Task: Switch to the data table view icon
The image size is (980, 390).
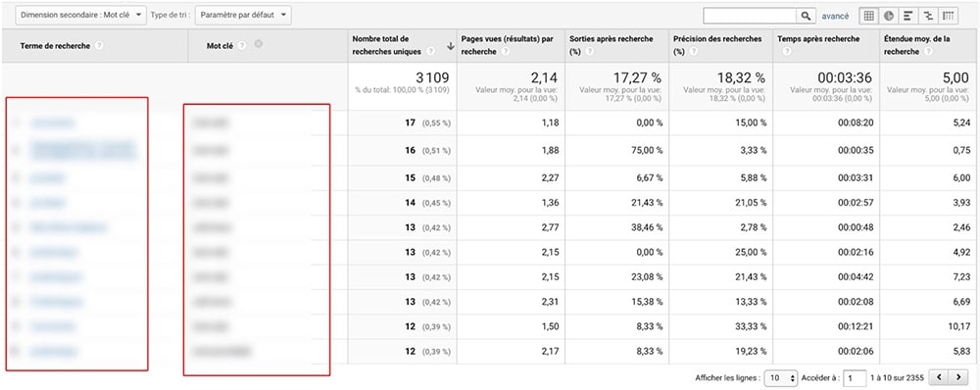Action: click(868, 16)
